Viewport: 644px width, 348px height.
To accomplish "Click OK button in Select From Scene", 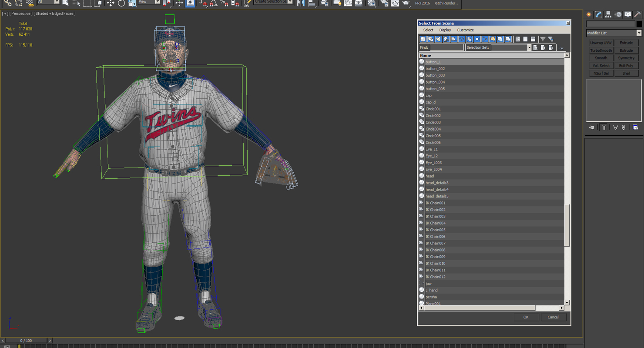I will click(526, 317).
